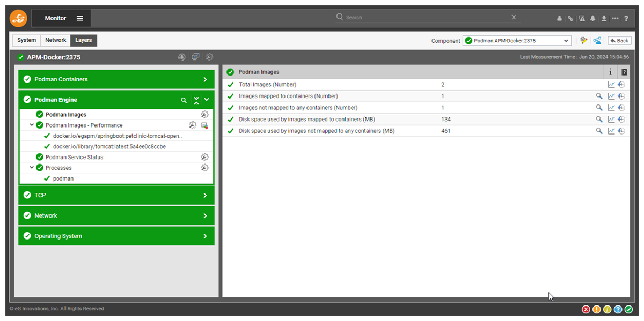Select Podman Images - Performance test
The height and width of the screenshot is (321, 644).
click(84, 125)
